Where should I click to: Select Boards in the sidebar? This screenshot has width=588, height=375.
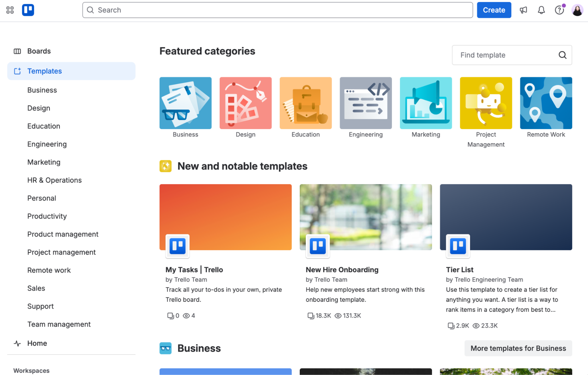click(x=39, y=51)
